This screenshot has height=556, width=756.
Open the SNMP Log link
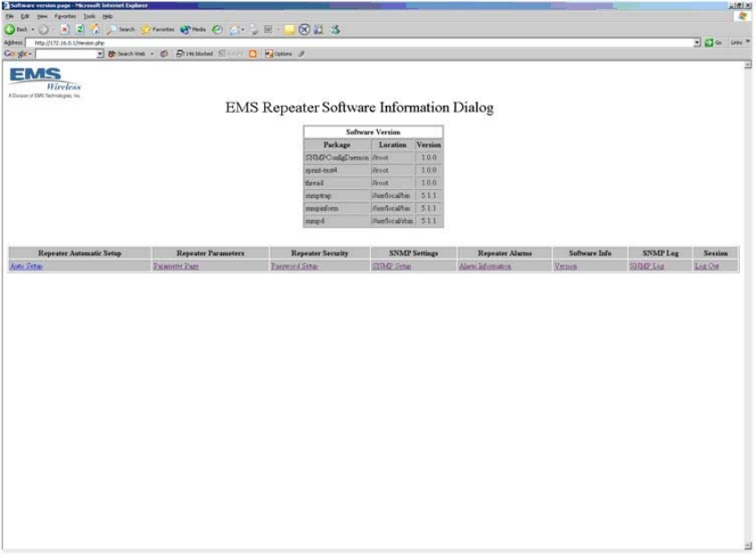(647, 266)
